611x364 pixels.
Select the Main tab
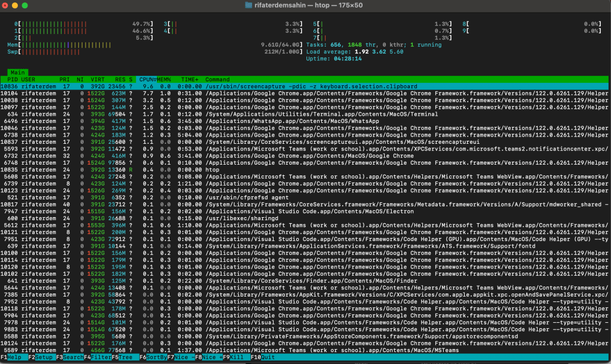(x=17, y=72)
